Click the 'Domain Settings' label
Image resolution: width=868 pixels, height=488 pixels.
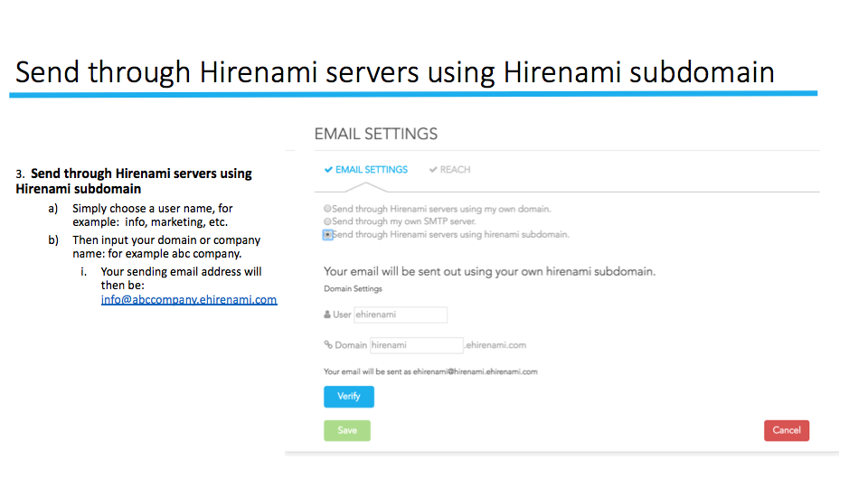(353, 289)
